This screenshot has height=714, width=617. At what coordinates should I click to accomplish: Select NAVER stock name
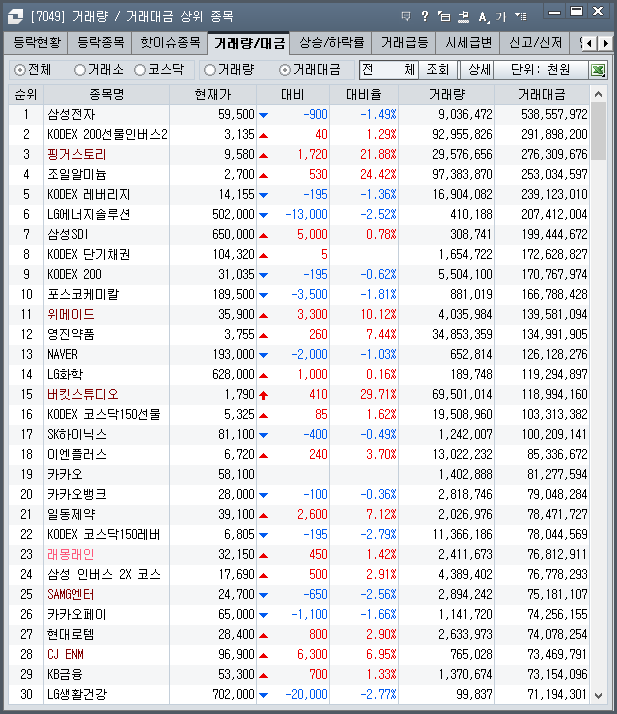62,355
